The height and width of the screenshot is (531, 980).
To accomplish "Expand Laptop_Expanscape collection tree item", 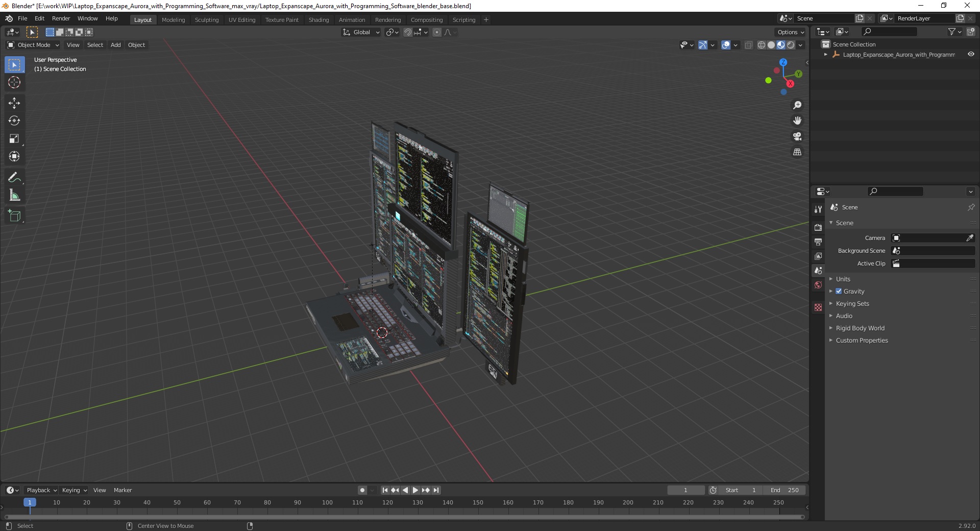I will (x=826, y=54).
